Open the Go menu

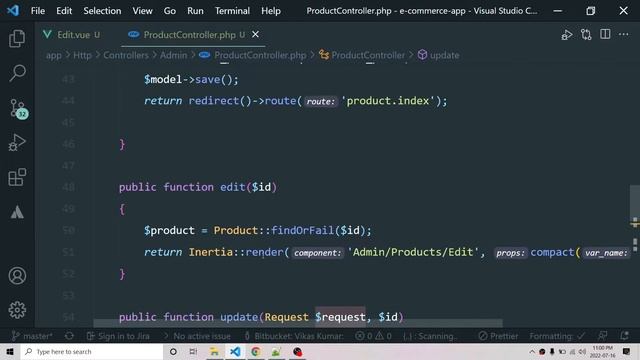click(170, 11)
